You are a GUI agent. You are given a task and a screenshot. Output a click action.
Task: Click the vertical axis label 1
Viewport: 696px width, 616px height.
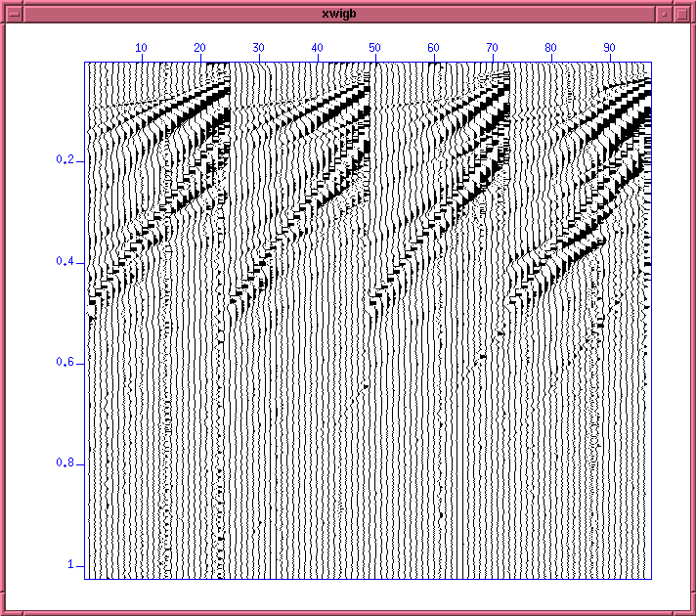pyautogui.click(x=69, y=565)
